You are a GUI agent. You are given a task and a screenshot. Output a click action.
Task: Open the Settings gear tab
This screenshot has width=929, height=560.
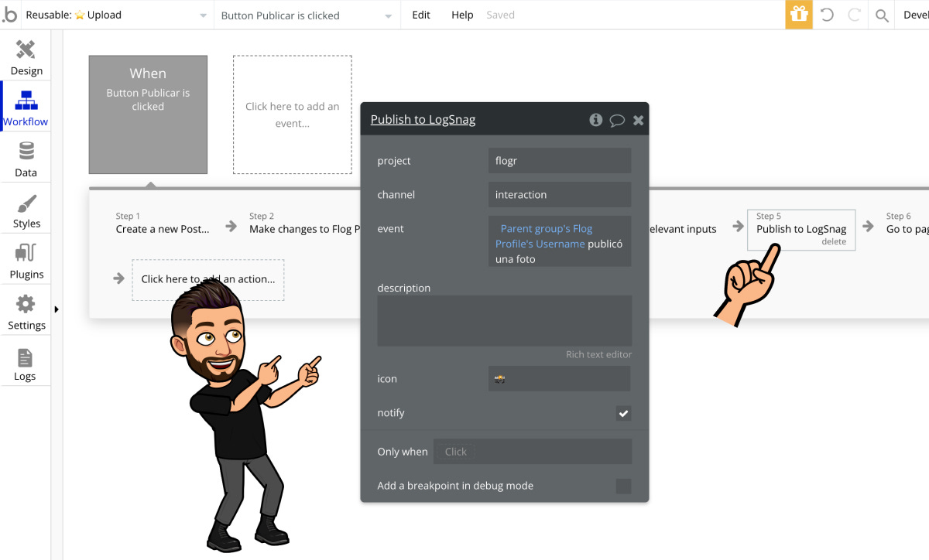click(26, 312)
